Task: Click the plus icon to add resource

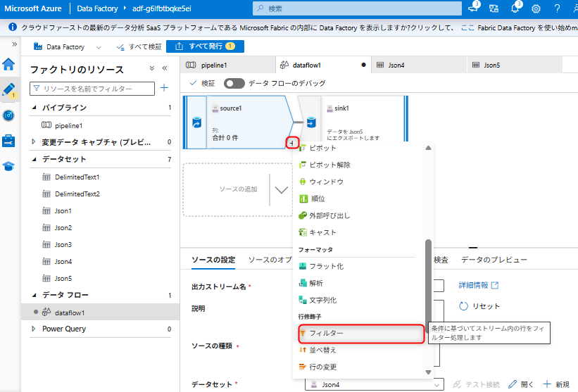Action: coord(165,88)
